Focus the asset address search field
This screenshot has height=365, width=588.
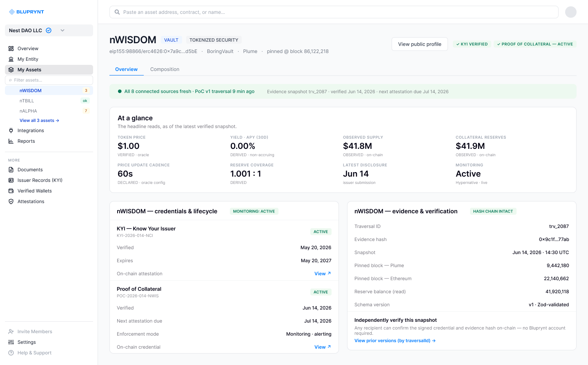coord(334,12)
